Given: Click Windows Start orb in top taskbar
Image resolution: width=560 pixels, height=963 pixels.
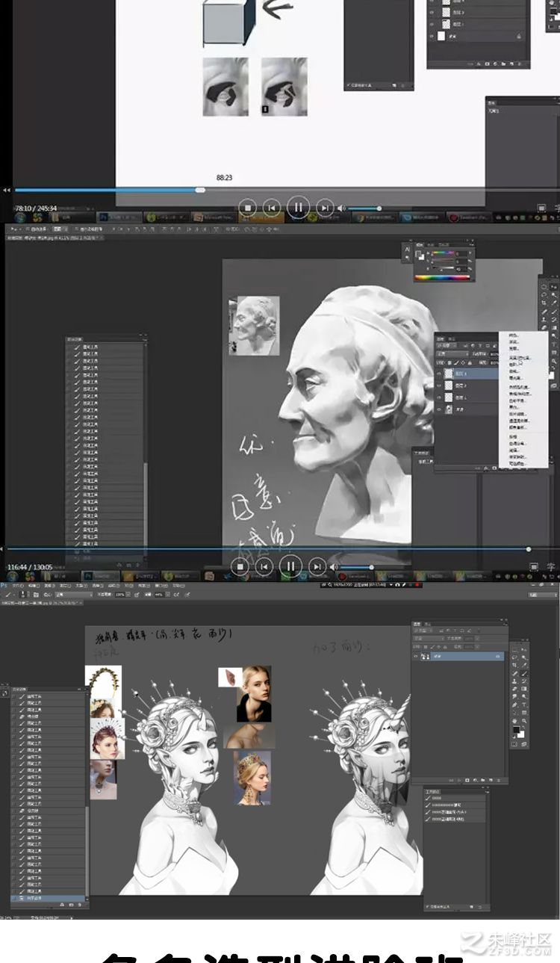Looking at the screenshot, I should click(x=20, y=217).
